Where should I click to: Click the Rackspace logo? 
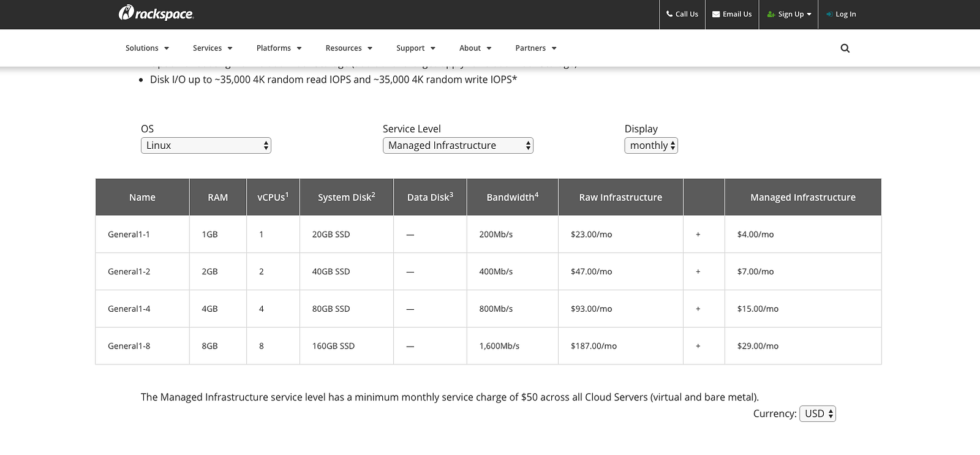156,13
